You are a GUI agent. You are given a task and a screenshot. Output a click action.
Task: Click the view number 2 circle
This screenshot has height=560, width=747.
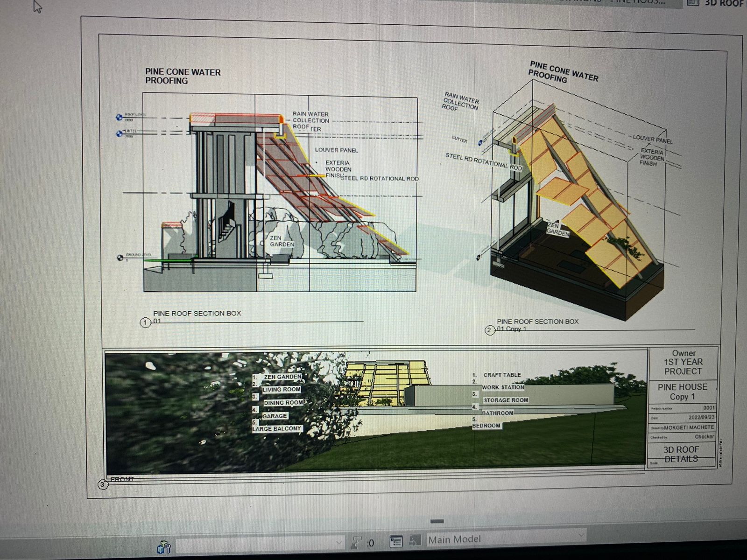coord(489,330)
